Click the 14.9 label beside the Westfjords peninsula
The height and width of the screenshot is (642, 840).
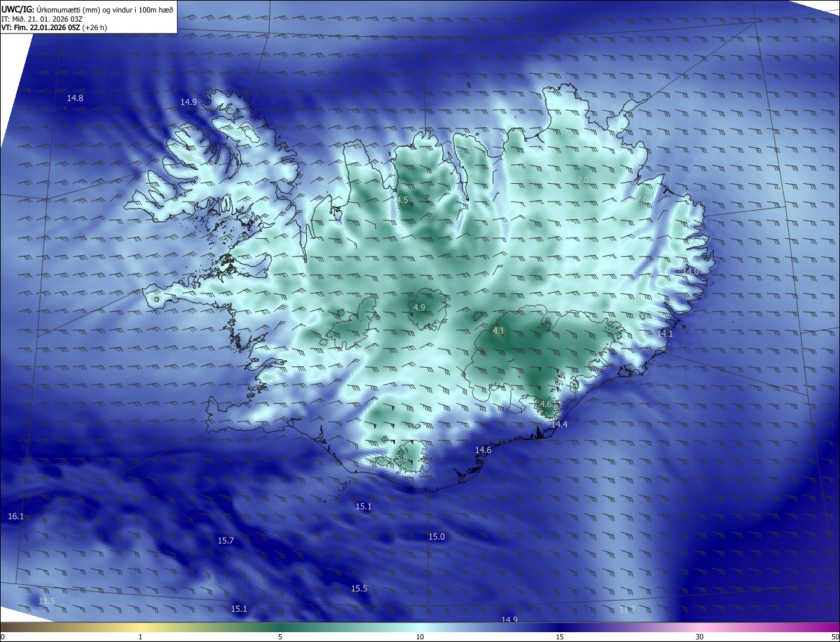tap(188, 102)
